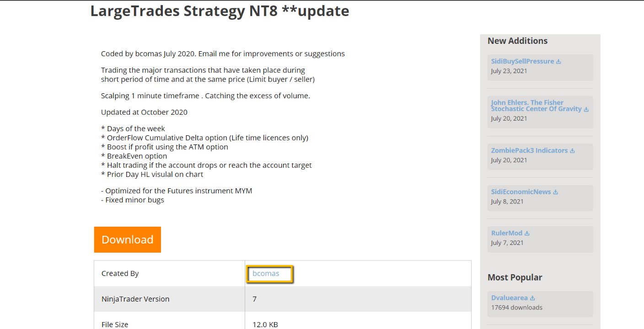Open bcomas author profile link
Screen dimensions: 644x329
pyautogui.click(x=266, y=273)
